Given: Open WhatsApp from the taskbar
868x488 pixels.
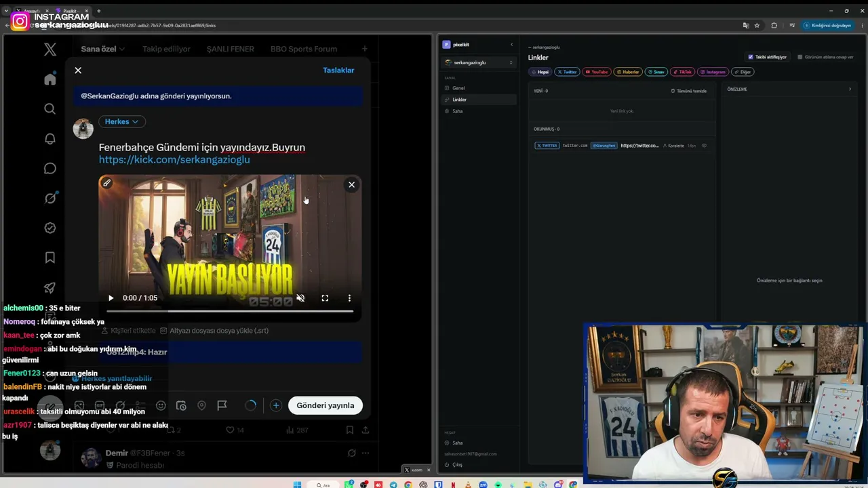Looking at the screenshot, I should [x=349, y=485].
